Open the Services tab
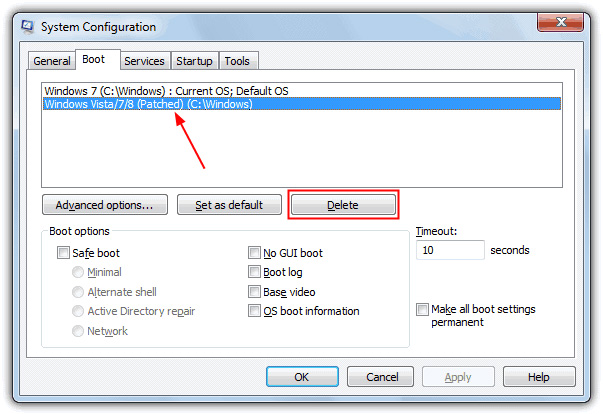 coord(146,61)
